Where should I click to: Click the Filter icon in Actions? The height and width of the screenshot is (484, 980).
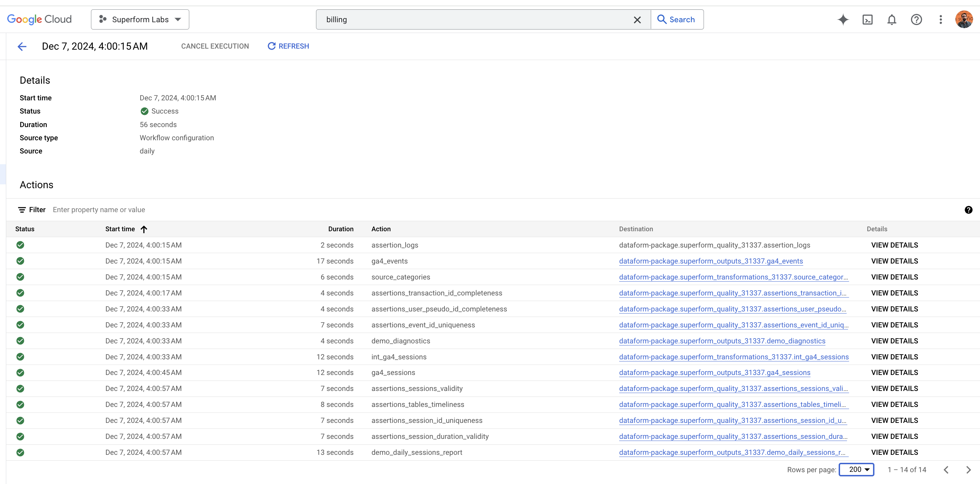click(22, 210)
